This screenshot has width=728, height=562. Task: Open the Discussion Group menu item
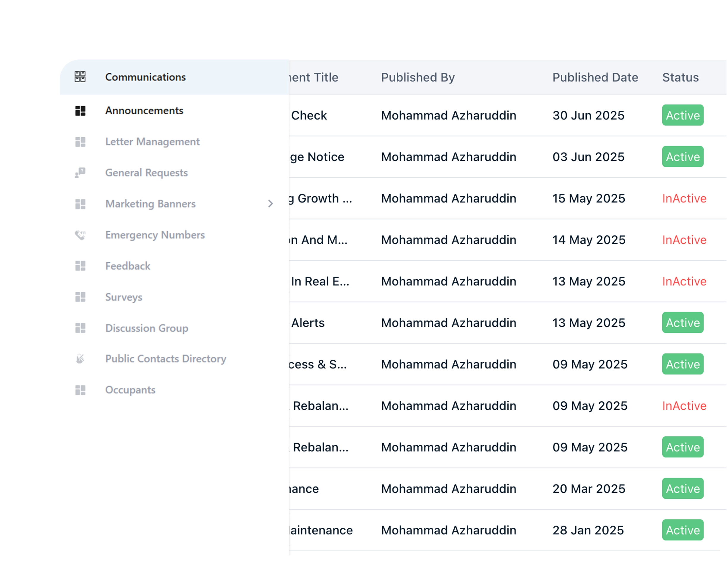pos(147,328)
